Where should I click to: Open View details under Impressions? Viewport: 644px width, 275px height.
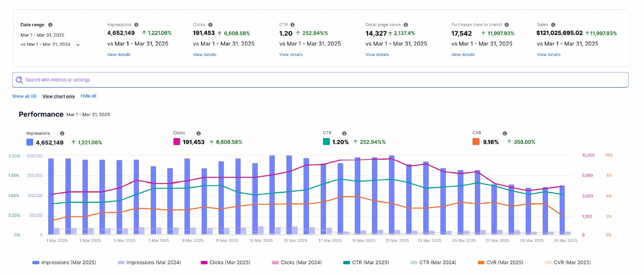119,55
